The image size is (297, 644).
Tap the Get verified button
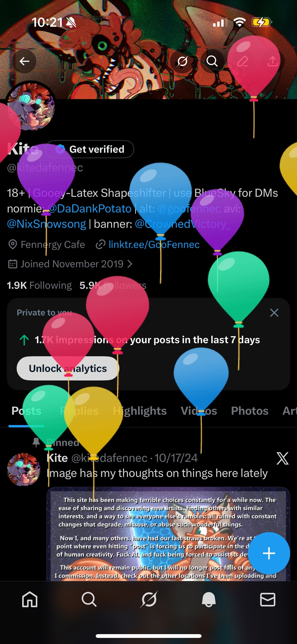(x=90, y=149)
